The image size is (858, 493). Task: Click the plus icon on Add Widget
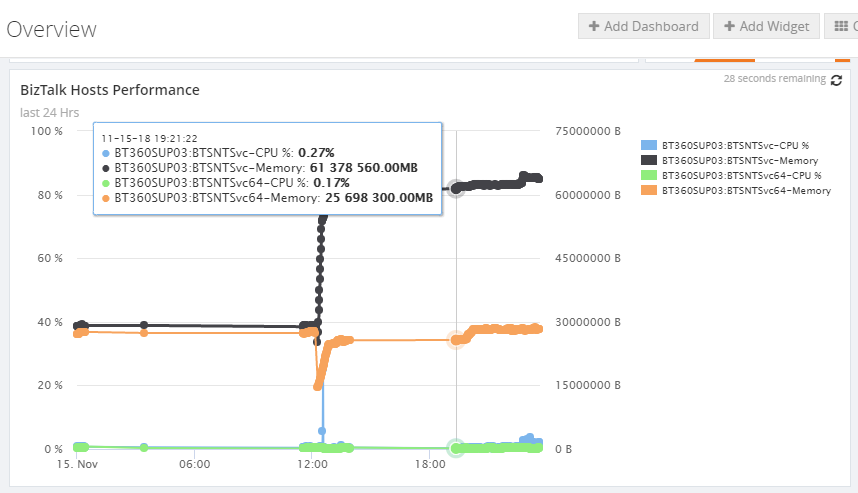[x=730, y=26]
